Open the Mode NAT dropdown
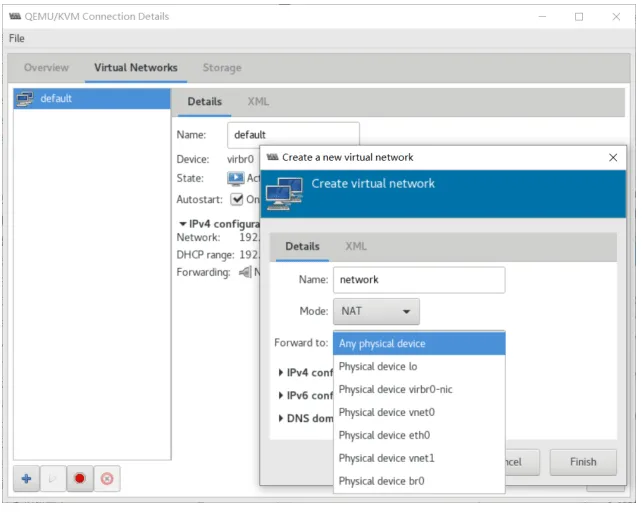Viewport: 644px width, 517px height. [x=376, y=311]
